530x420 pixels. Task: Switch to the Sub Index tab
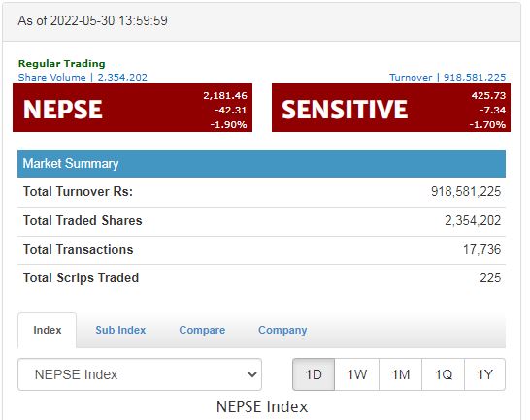click(x=120, y=330)
